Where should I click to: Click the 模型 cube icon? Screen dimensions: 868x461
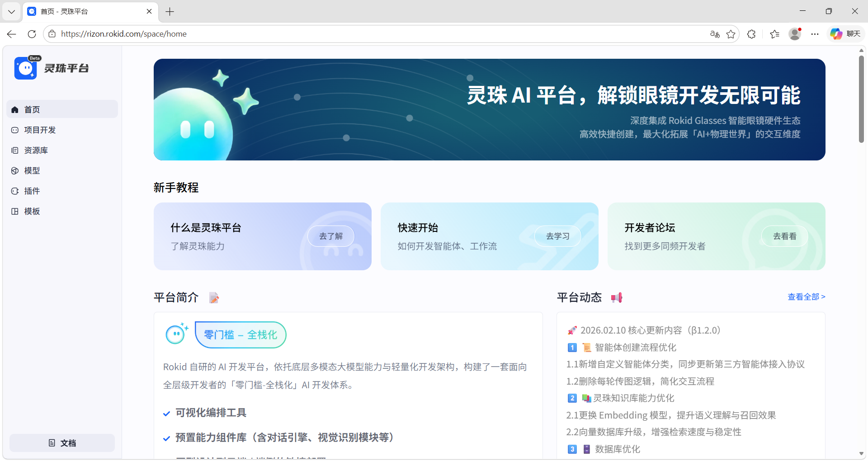click(15, 170)
